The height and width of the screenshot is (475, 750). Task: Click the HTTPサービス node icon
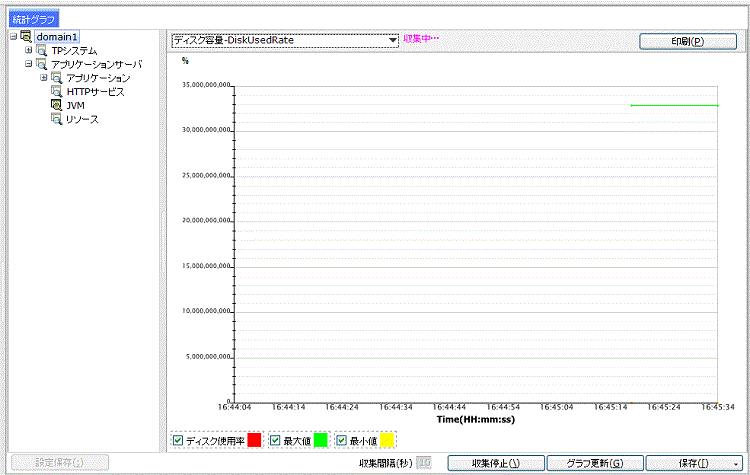(x=57, y=92)
